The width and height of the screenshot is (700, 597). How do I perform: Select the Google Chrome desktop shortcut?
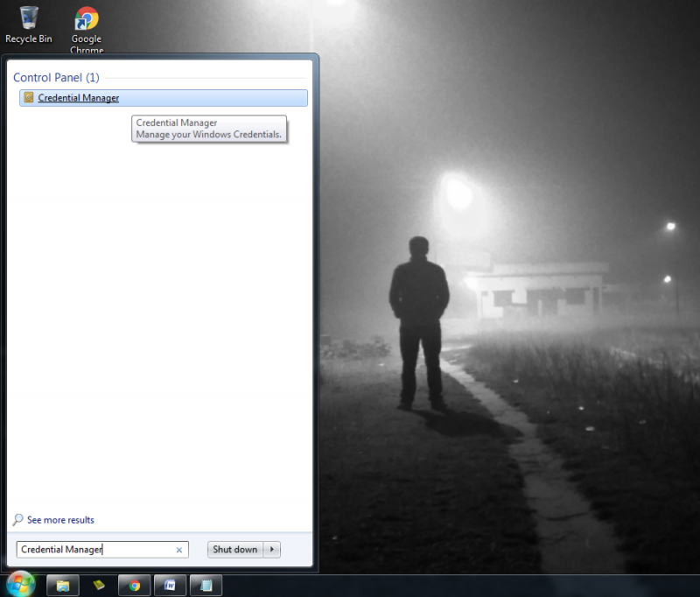87,30
